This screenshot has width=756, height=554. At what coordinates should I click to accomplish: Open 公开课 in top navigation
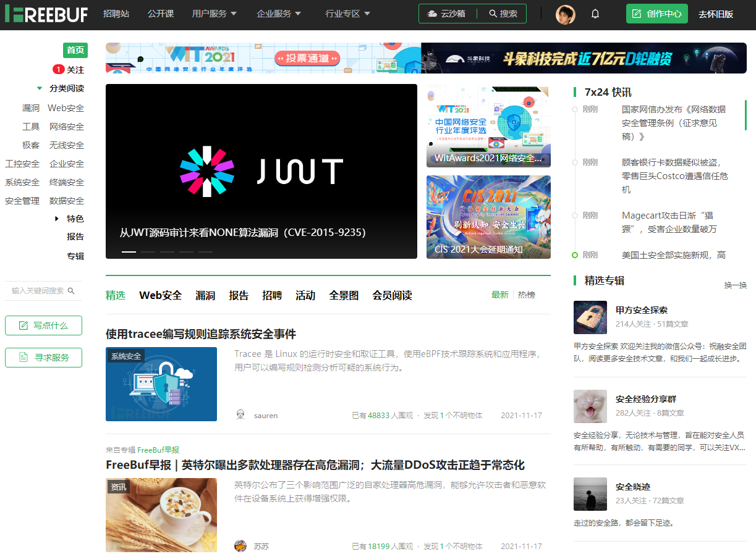pos(161,14)
